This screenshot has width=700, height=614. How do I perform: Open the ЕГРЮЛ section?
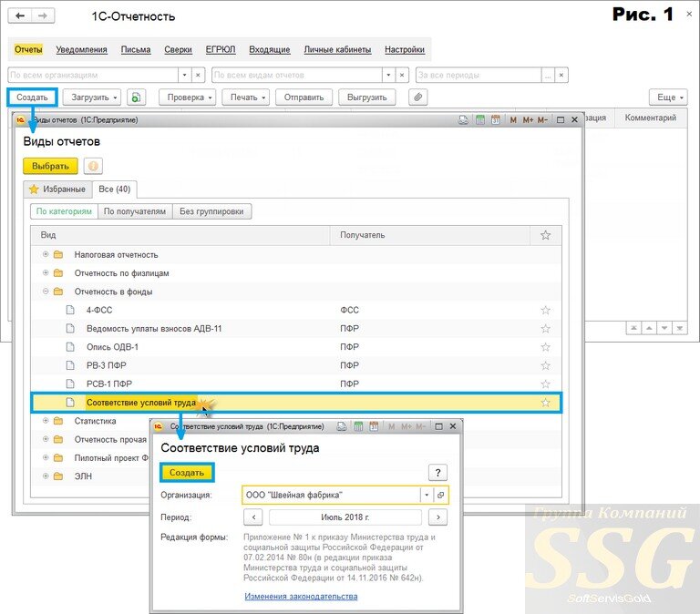(221, 49)
